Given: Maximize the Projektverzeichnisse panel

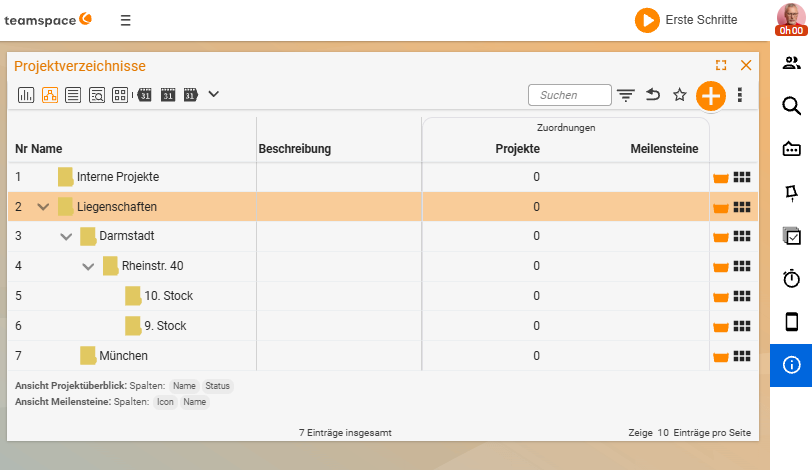Looking at the screenshot, I should (721, 65).
